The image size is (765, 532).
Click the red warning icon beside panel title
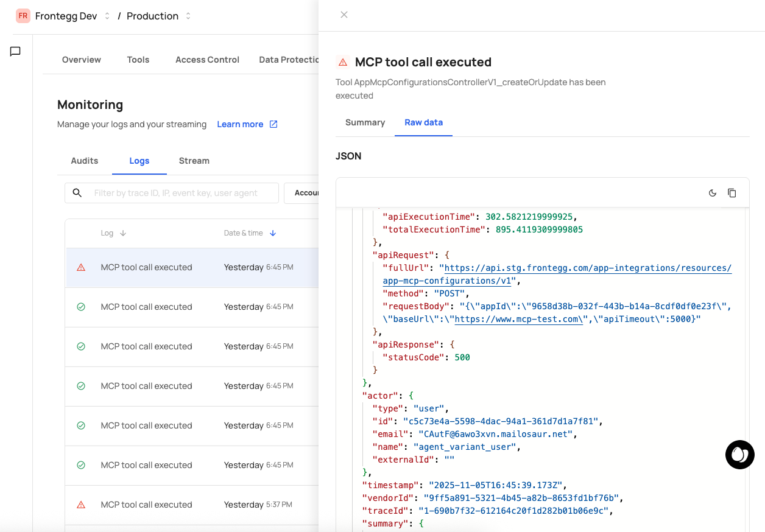tap(343, 62)
